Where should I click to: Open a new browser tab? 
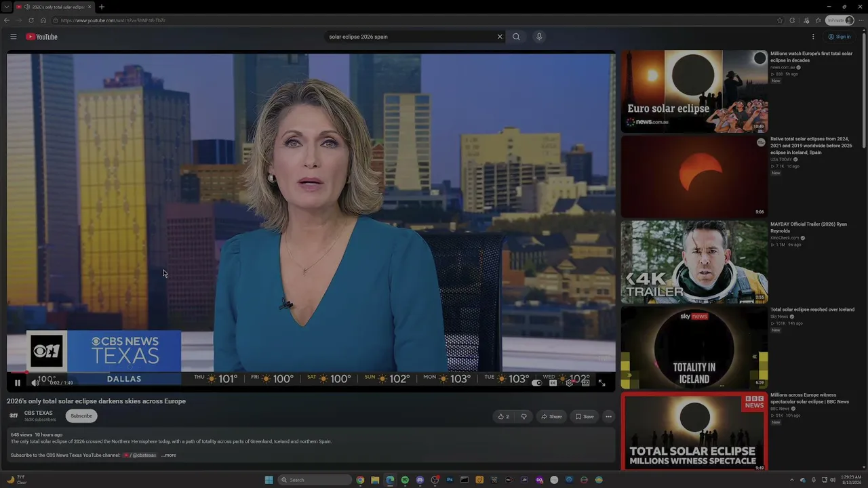102,7
